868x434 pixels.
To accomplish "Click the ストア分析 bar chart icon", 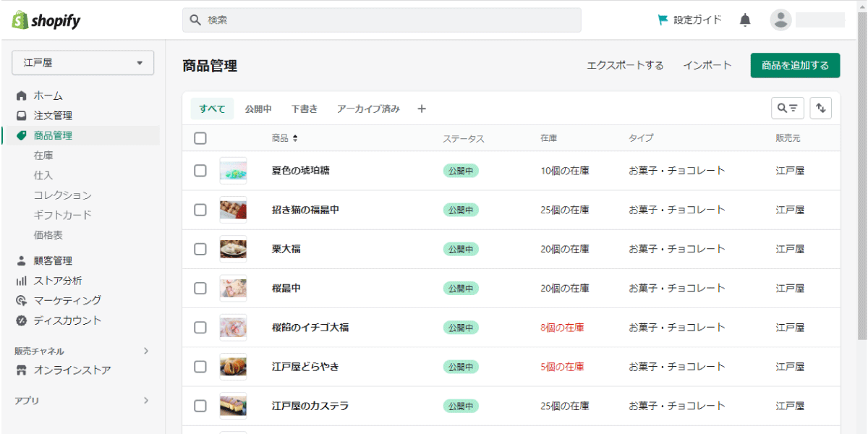I will (22, 281).
